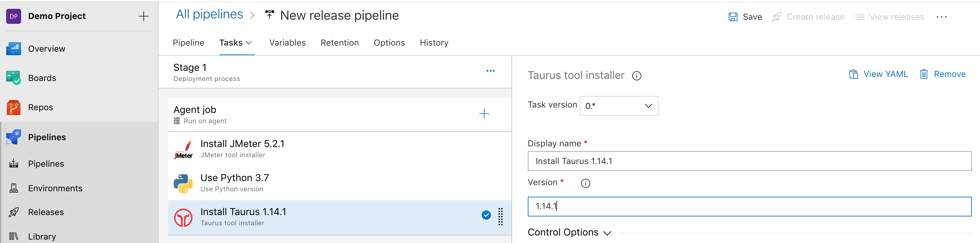Click the Demo Project DP avatar icon

tap(14, 16)
